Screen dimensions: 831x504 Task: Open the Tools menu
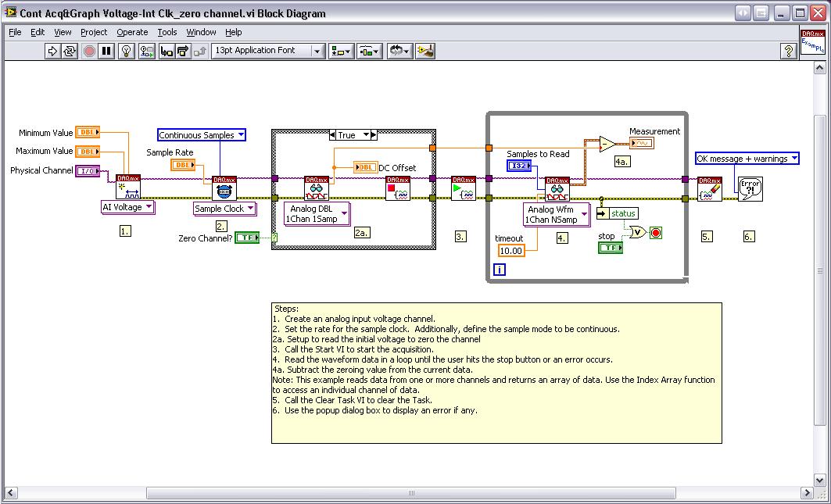(x=167, y=32)
